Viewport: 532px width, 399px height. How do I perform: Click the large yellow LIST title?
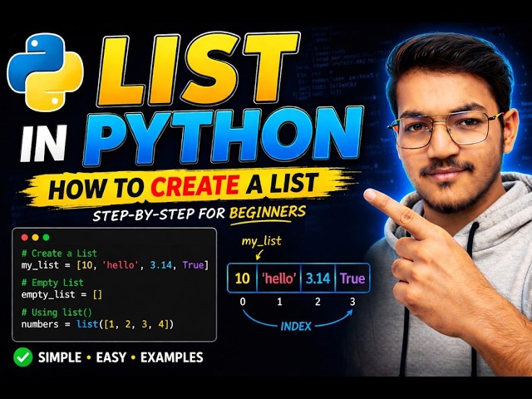pyautogui.click(x=198, y=69)
